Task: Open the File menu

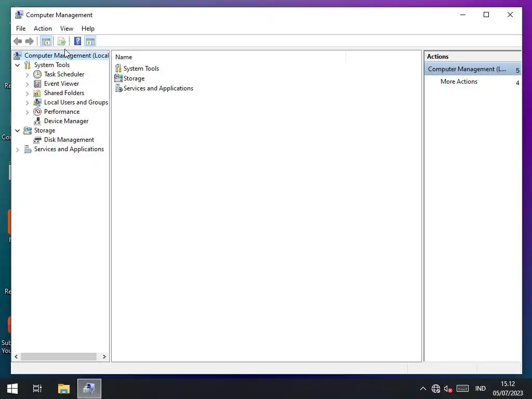Action: 21,29
